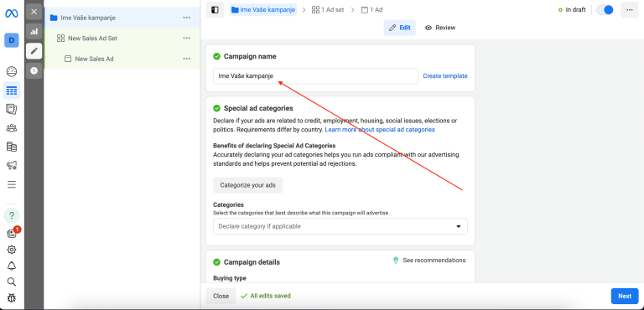Open the search magnifier icon
Image resolution: width=644 pixels, height=310 pixels.
pyautogui.click(x=12, y=282)
